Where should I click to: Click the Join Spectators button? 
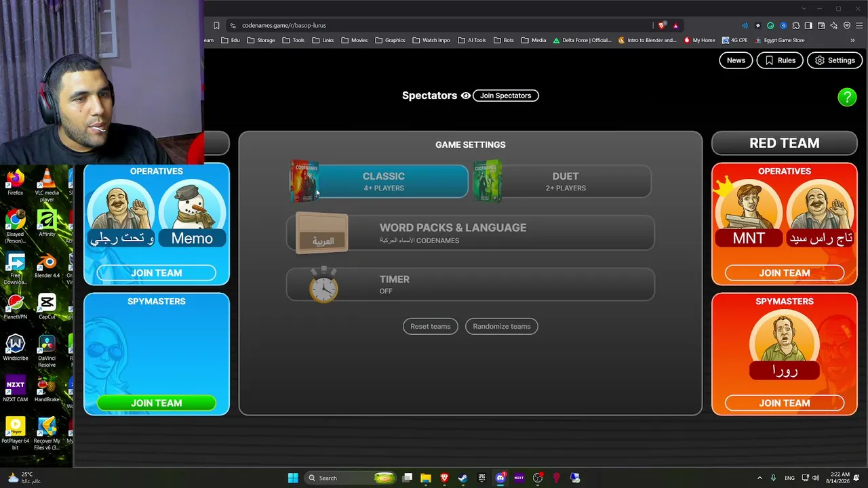[505, 96]
